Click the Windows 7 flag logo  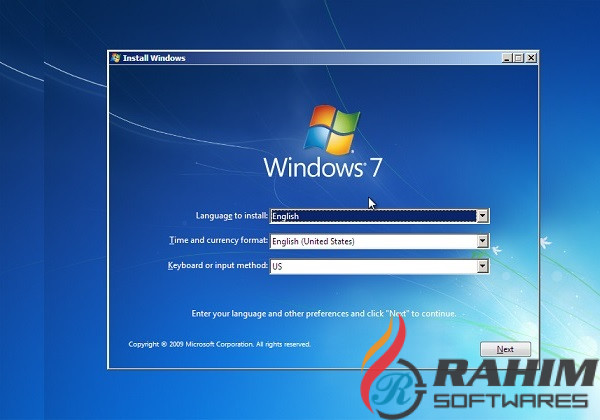pos(332,130)
